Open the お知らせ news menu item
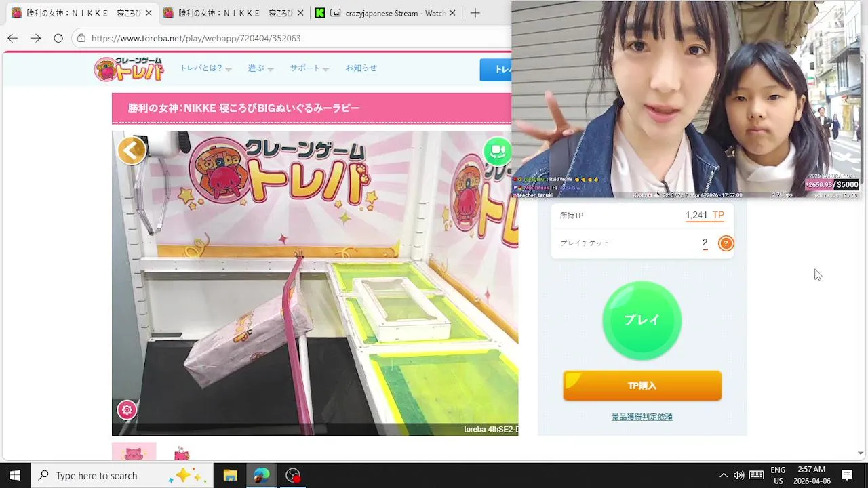The width and height of the screenshot is (868, 488). tap(361, 68)
